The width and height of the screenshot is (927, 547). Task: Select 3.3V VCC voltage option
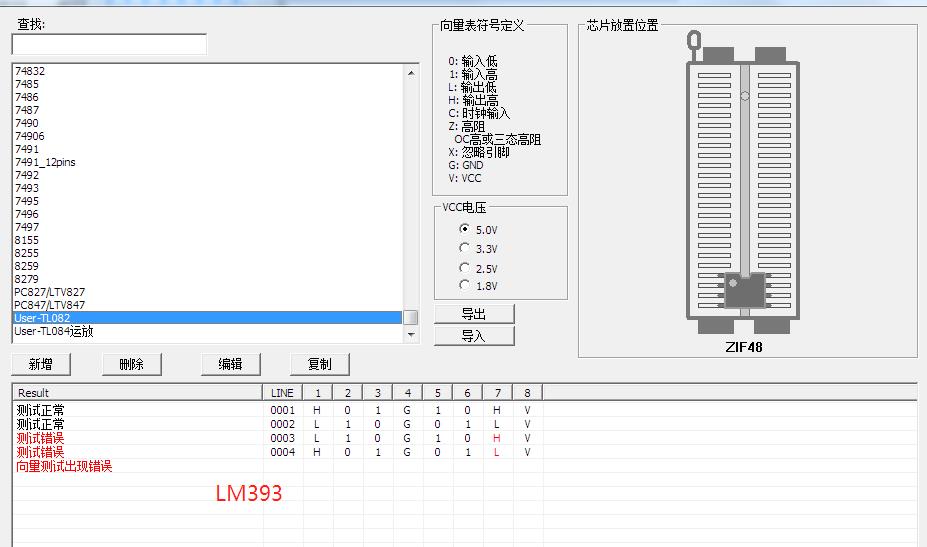point(464,248)
